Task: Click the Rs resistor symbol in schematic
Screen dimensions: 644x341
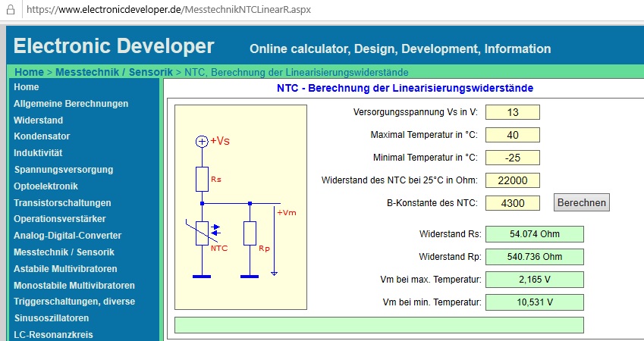Action: (202, 180)
